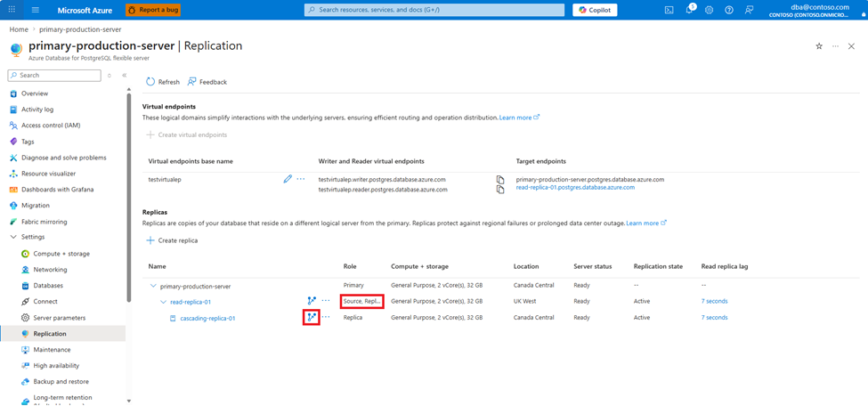
Task: Open the top bar feedback icon
Action: point(749,10)
